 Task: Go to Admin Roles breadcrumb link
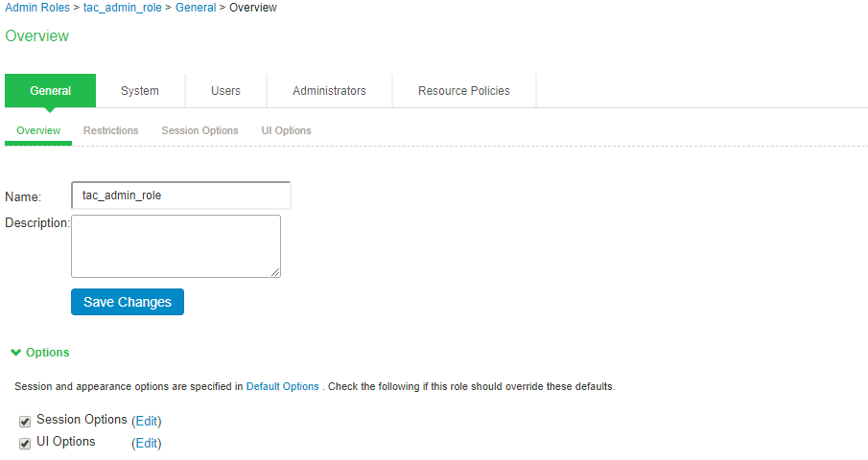[37, 8]
